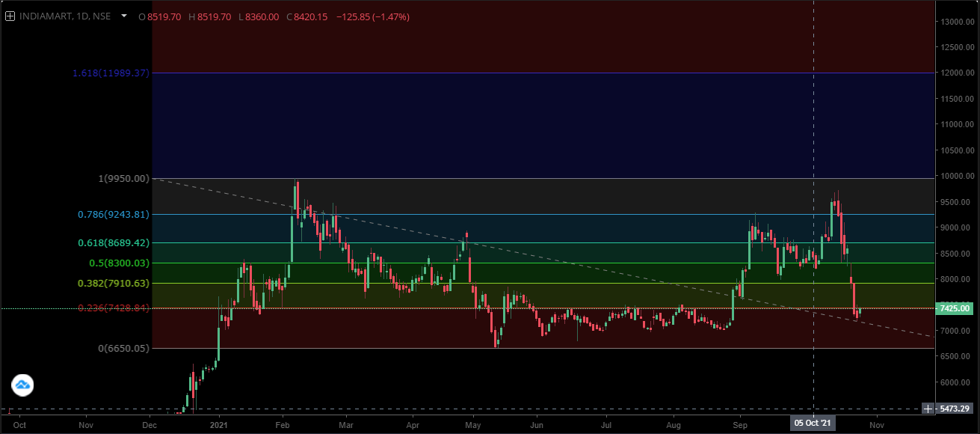Click 8000.00 on the price axis
Screen dimensions: 980x434
(x=957, y=279)
